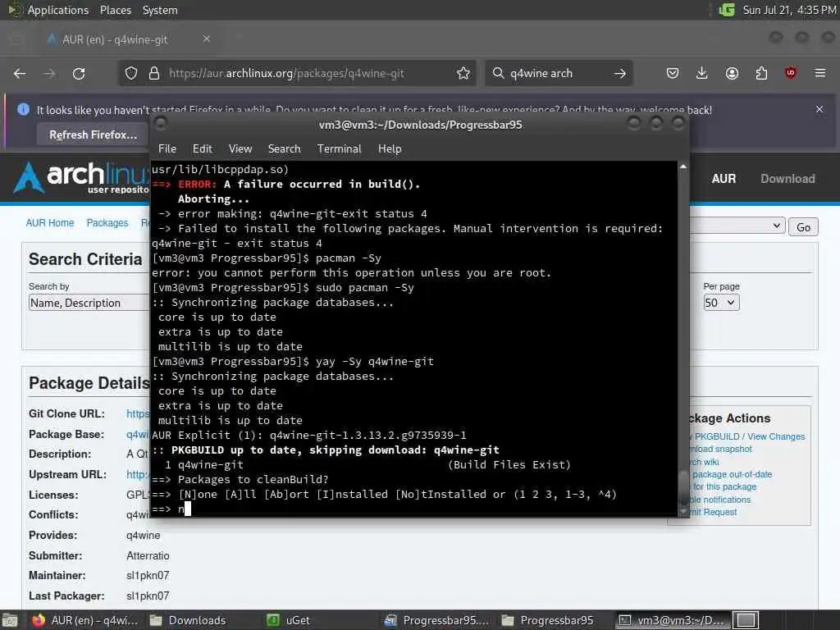Click the workspace switcher in bottom panel
840x630 pixels.
click(x=746, y=620)
